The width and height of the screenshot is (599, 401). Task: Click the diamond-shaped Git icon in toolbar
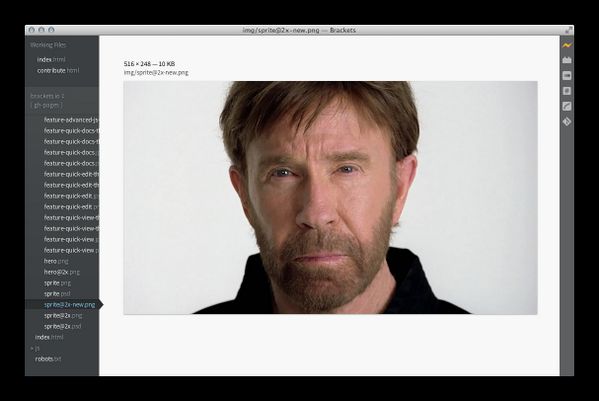point(567,122)
